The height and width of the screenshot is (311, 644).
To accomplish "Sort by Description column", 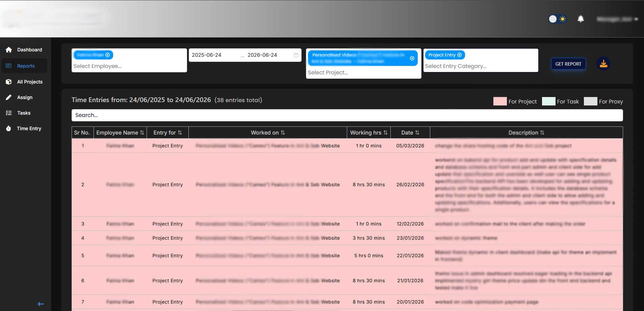I will [542, 133].
